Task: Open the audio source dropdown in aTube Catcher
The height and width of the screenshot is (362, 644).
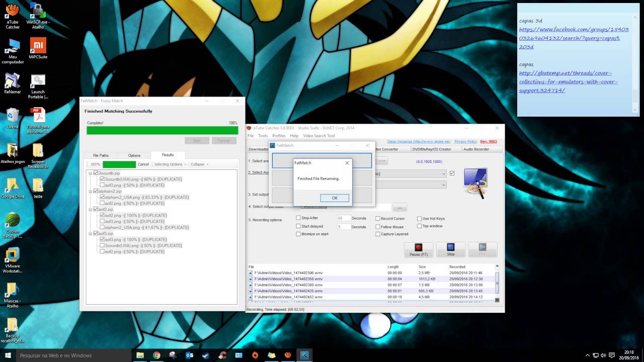Action: click(443, 173)
